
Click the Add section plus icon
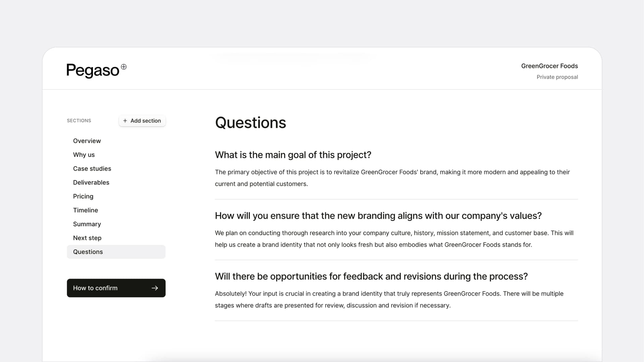pos(126,121)
